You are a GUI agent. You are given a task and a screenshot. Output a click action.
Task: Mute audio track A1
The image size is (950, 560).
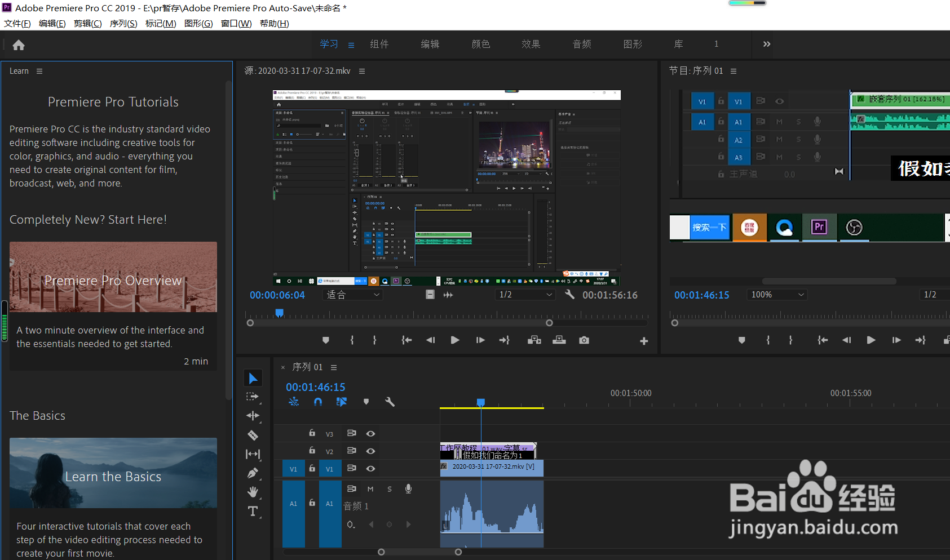click(x=370, y=489)
